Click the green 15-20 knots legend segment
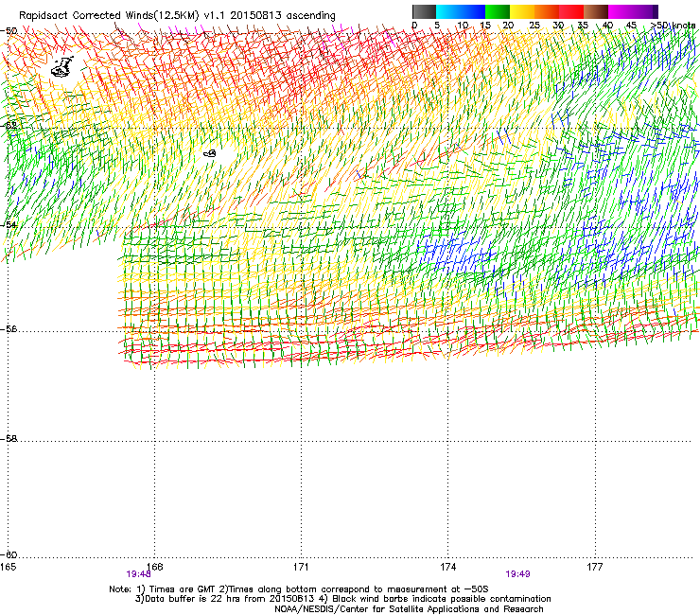The height and width of the screenshot is (615, 700). coord(498,11)
